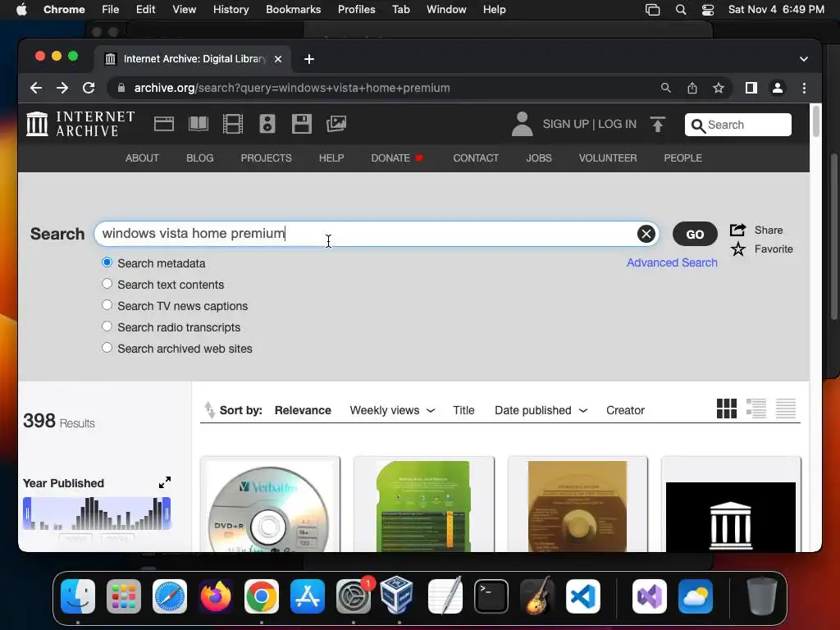Click the Chrome share page icon
Viewport: 840px width, 630px height.
click(692, 88)
